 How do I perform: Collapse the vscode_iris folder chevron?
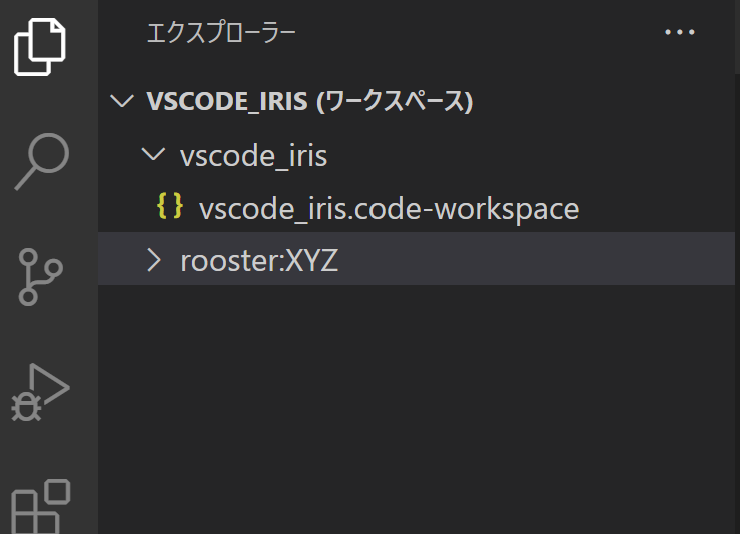153,155
